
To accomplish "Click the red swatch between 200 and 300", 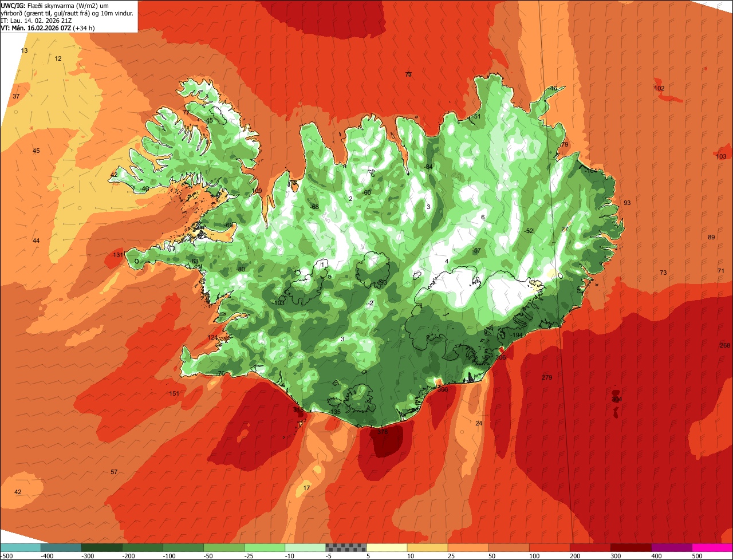I will [x=590, y=547].
